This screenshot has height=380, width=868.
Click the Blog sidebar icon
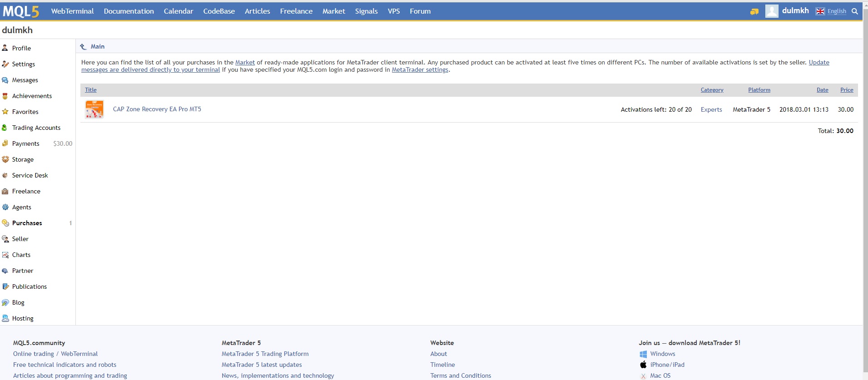(x=5, y=302)
